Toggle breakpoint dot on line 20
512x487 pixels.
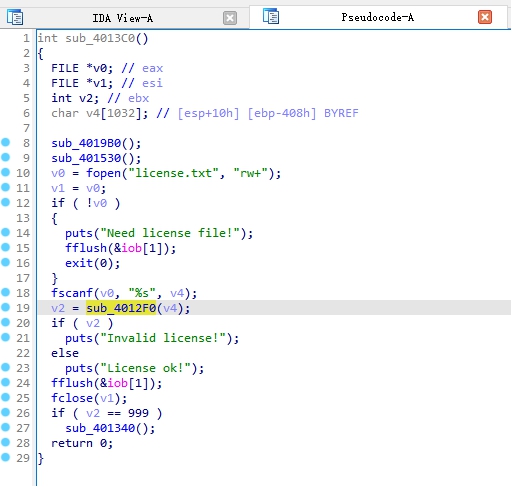[6, 322]
